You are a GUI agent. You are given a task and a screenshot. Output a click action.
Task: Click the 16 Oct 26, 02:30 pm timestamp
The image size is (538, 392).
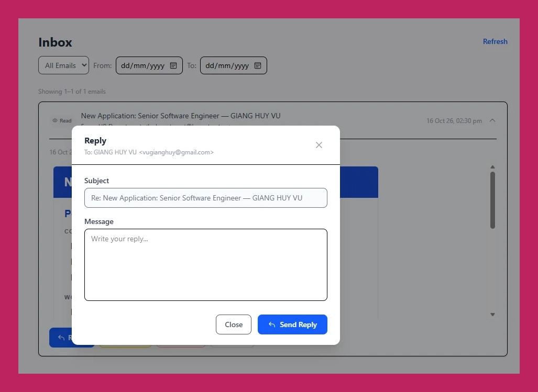coord(454,120)
